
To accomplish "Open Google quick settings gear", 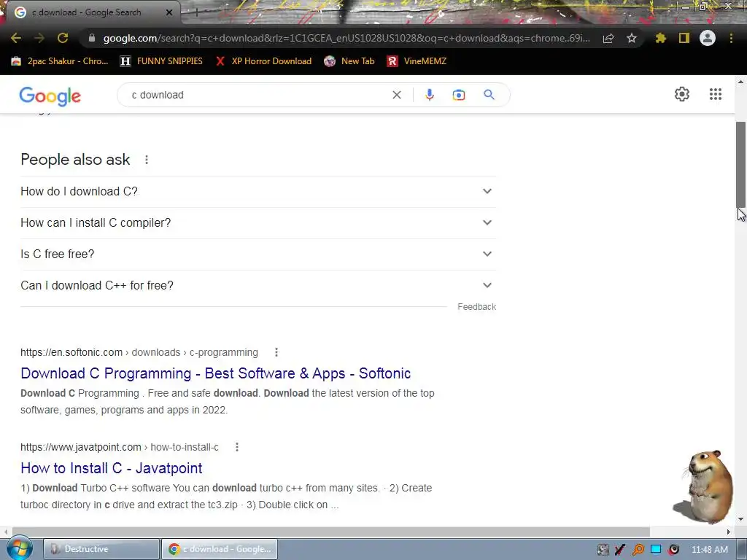I will click(682, 94).
